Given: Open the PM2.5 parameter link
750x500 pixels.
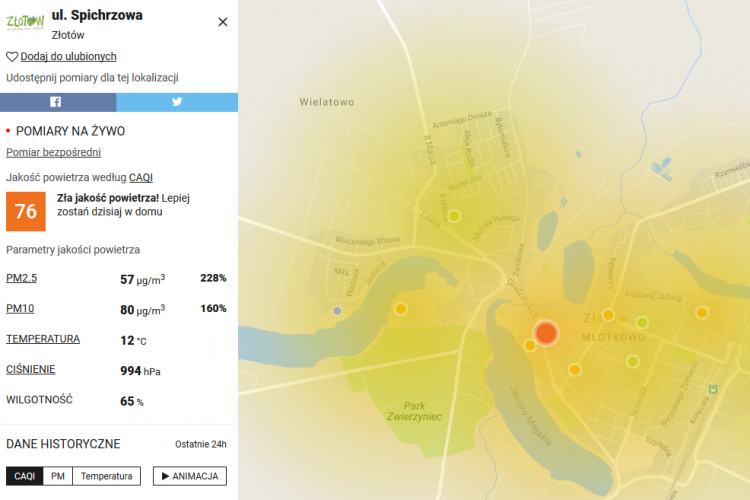Looking at the screenshot, I should tap(22, 278).
